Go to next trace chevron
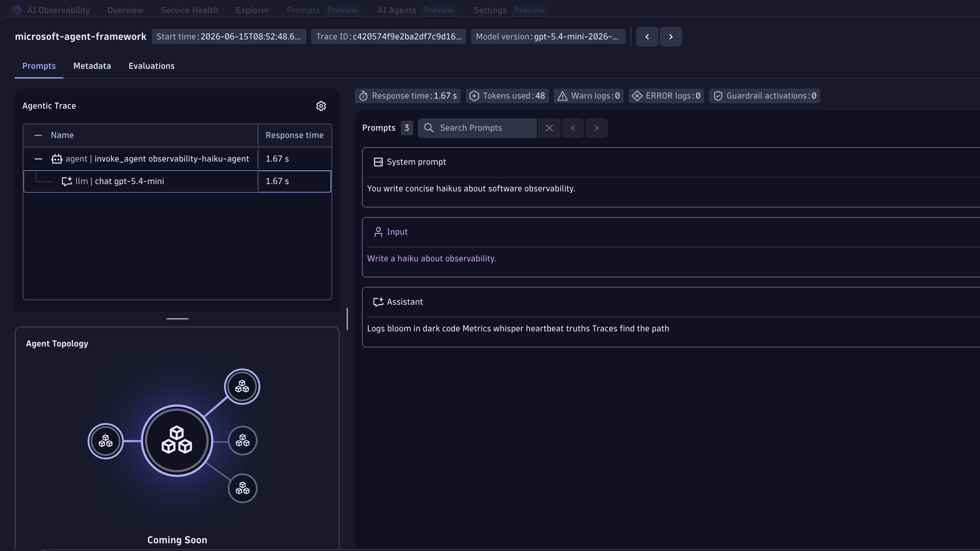Viewport: 980px width, 551px height. tap(670, 37)
